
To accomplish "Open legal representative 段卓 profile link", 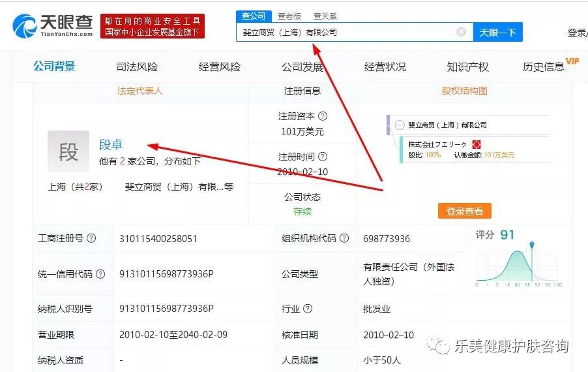I will [111, 144].
